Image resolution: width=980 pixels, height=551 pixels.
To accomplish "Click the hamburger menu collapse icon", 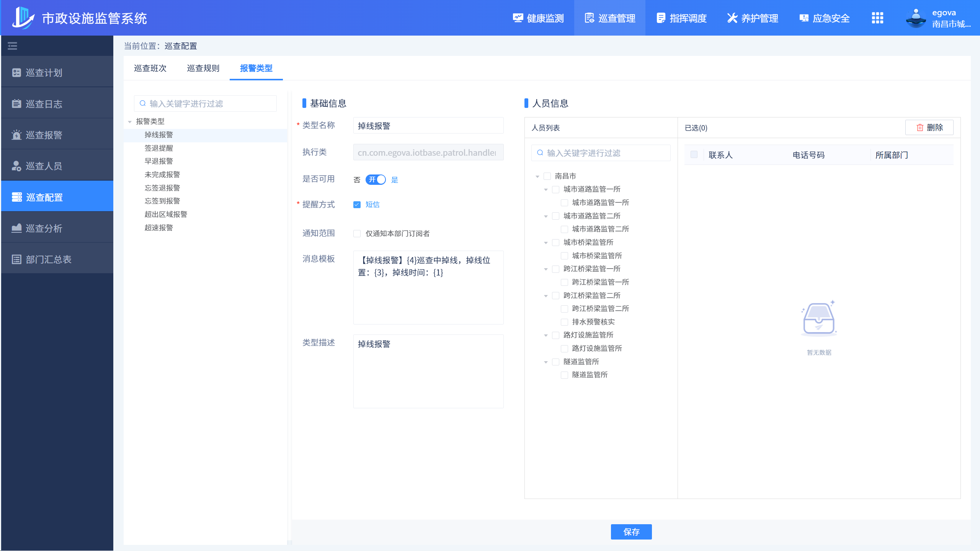I will click(13, 46).
